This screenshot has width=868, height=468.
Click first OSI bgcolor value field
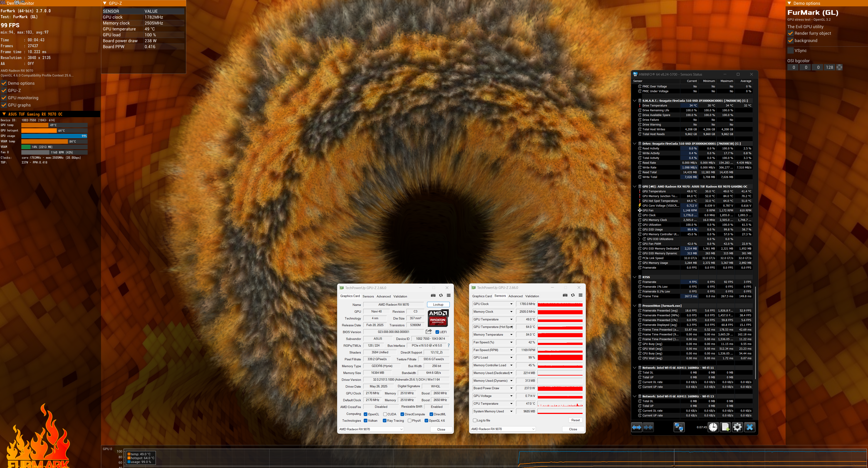(794, 67)
